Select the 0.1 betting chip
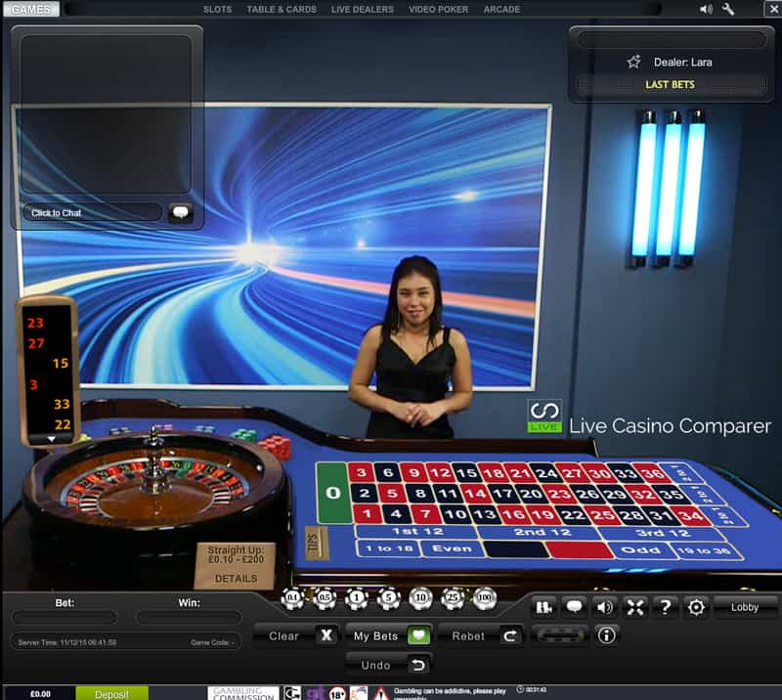 [292, 597]
